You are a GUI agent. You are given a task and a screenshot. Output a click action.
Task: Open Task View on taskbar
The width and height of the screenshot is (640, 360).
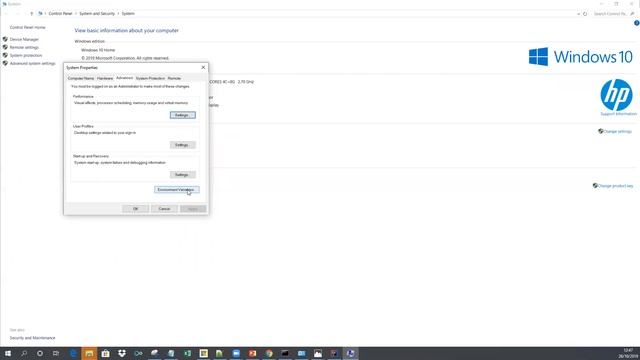point(56,353)
